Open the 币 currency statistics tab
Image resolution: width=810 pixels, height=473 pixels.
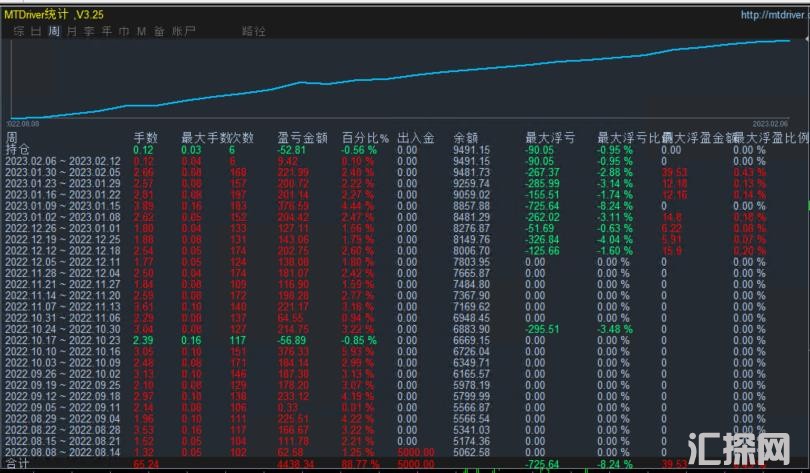(123, 32)
